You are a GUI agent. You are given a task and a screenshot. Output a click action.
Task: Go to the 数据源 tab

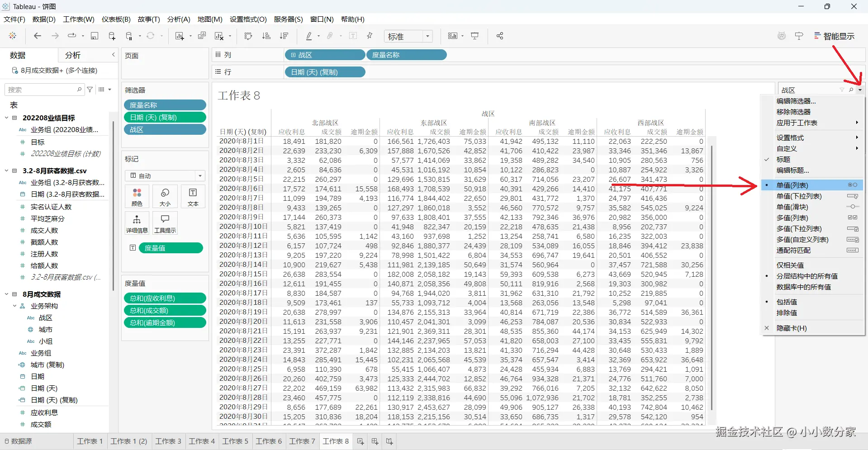(x=18, y=441)
